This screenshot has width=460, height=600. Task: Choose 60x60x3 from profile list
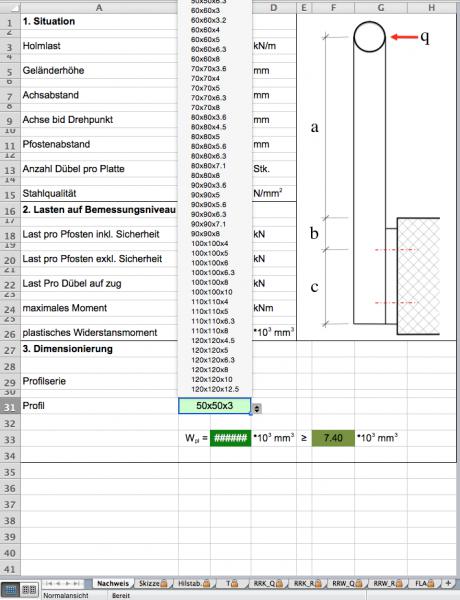click(206, 10)
